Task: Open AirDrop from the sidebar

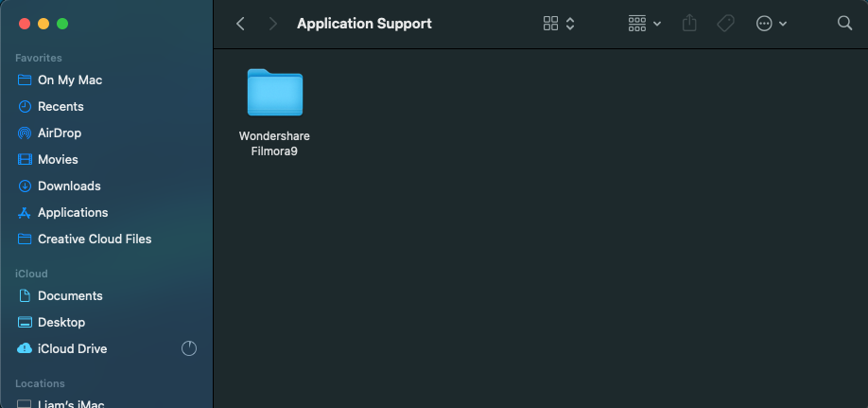Action: 59,133
